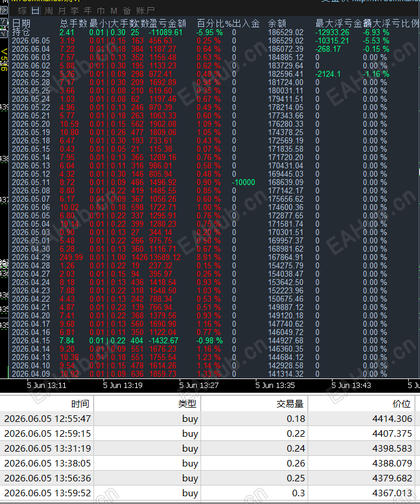This screenshot has height=504, width=420.
Task: Click volume 0.26 of the 13:38:05 order
Action: point(296,463)
